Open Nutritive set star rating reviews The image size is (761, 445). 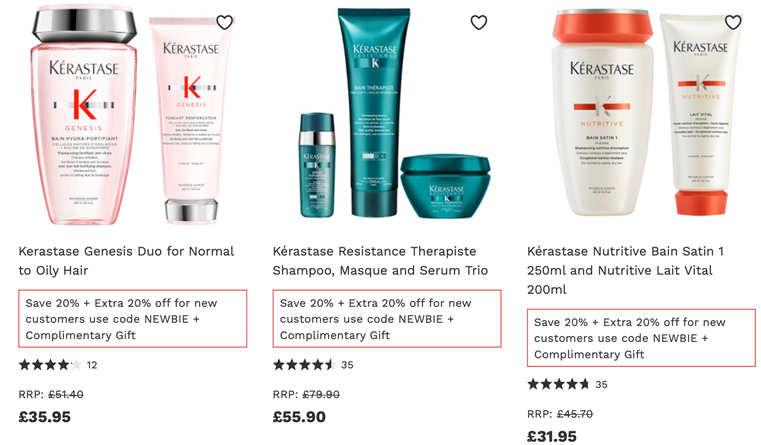pyautogui.click(x=567, y=384)
